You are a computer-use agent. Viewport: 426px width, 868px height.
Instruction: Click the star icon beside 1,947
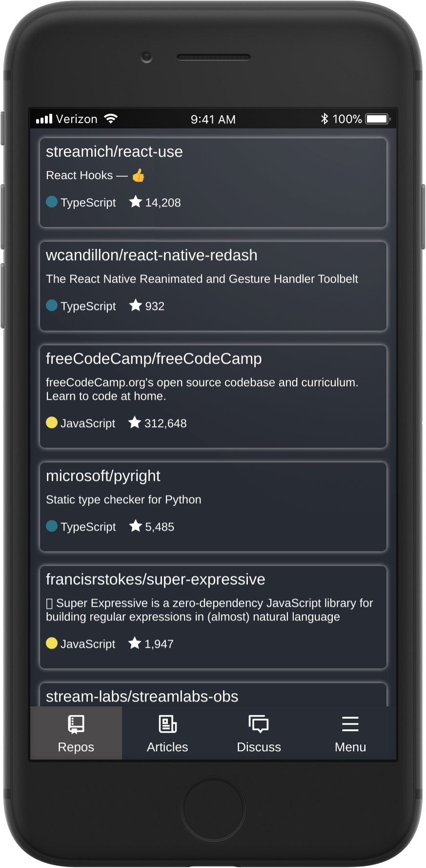135,643
